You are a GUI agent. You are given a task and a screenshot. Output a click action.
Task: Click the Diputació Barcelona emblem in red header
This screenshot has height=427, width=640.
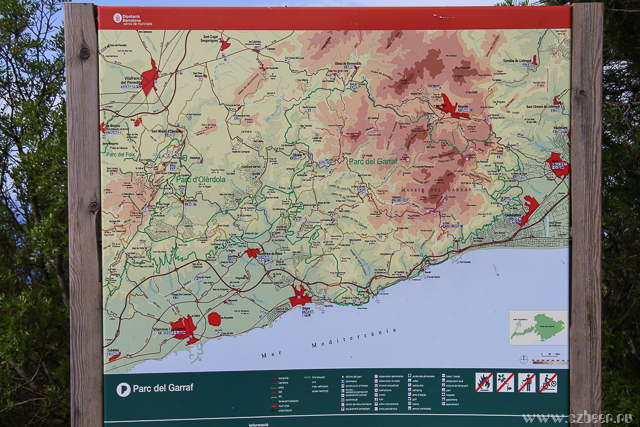[x=118, y=18]
